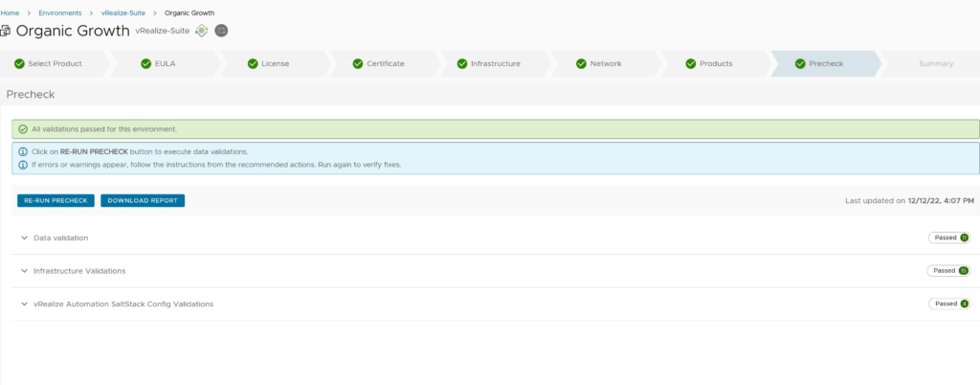980x385 pixels.
Task: Click green checkmark on Select Product step
Action: click(19, 64)
